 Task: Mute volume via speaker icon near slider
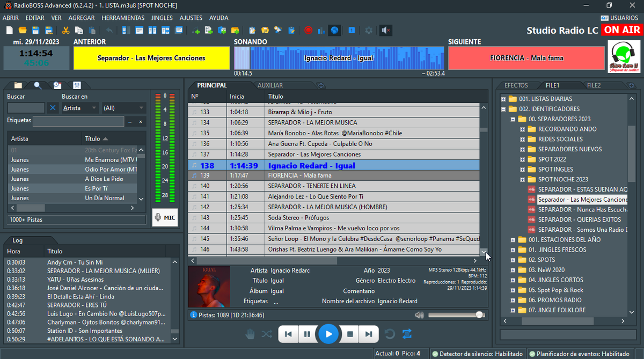[419, 315]
